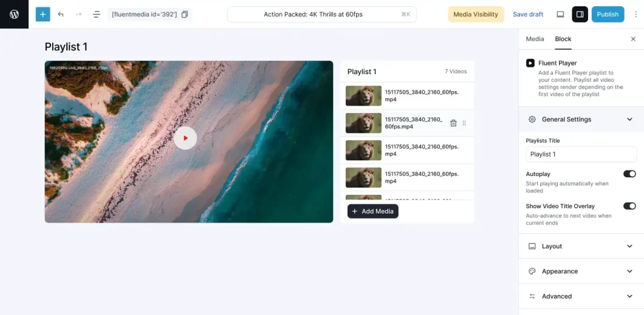
Task: Select the third lion video thumbnail
Action: point(364,150)
